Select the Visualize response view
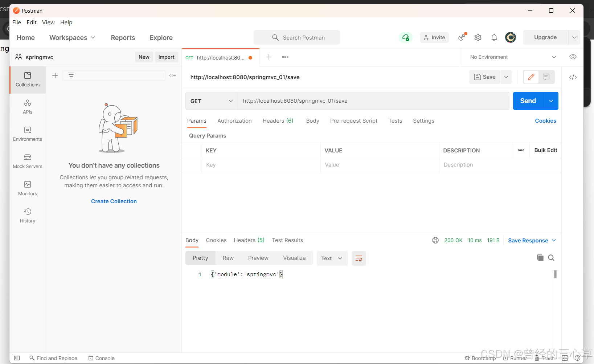This screenshot has width=594, height=364. (294, 258)
